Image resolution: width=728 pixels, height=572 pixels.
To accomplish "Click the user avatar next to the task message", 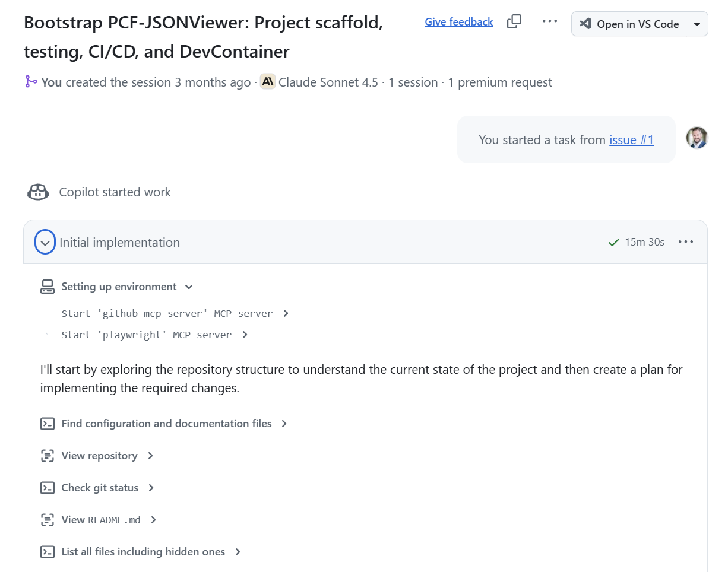I will pos(697,137).
